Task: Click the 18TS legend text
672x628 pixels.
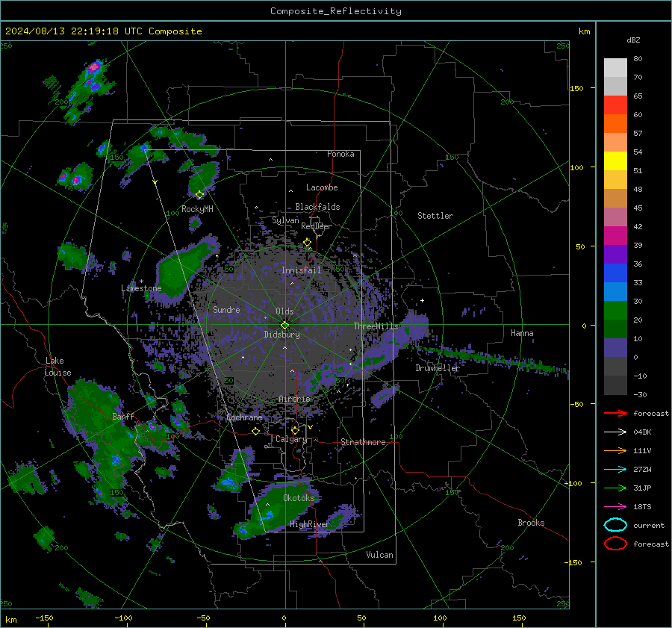Action: (x=642, y=506)
